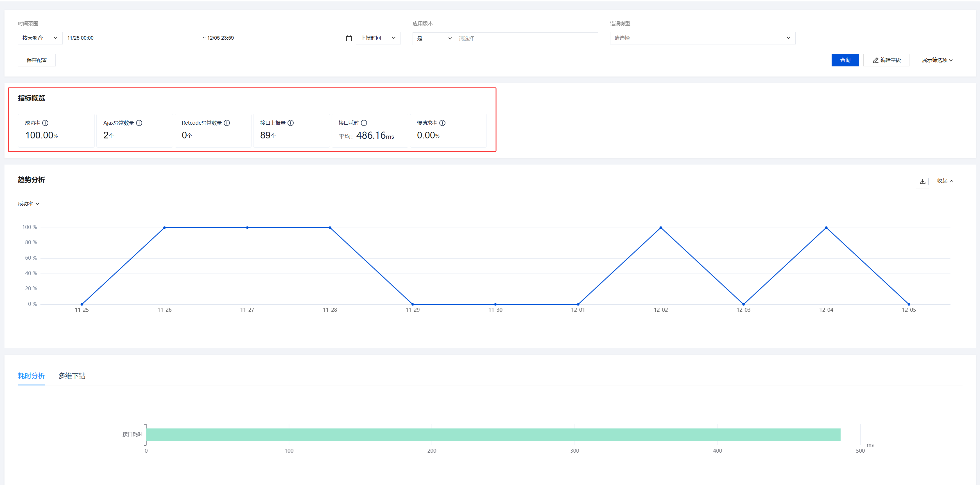The height and width of the screenshot is (485, 980).
Task: Click the info icon beside Retcode异常数量
Action: (x=227, y=123)
